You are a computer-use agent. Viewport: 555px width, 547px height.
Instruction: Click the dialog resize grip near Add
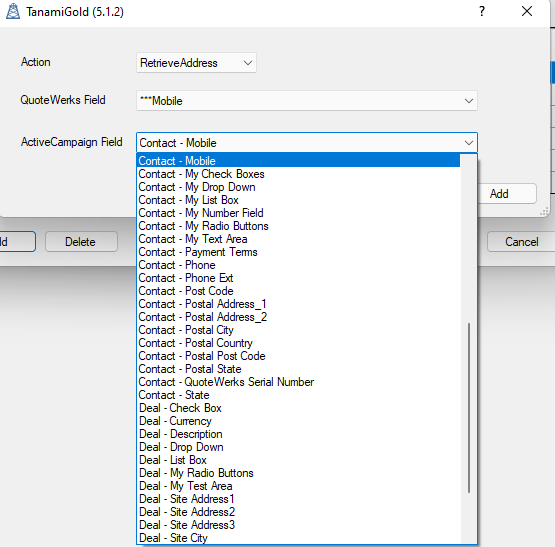click(x=544, y=212)
